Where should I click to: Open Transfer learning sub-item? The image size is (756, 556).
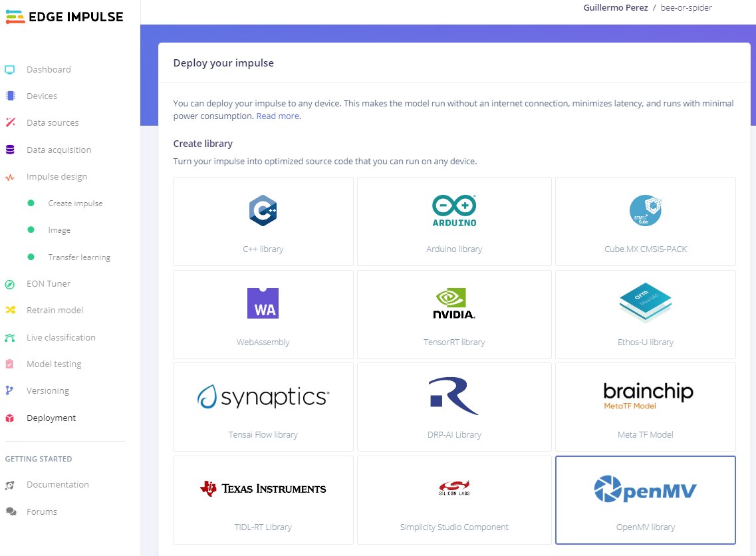click(x=79, y=257)
